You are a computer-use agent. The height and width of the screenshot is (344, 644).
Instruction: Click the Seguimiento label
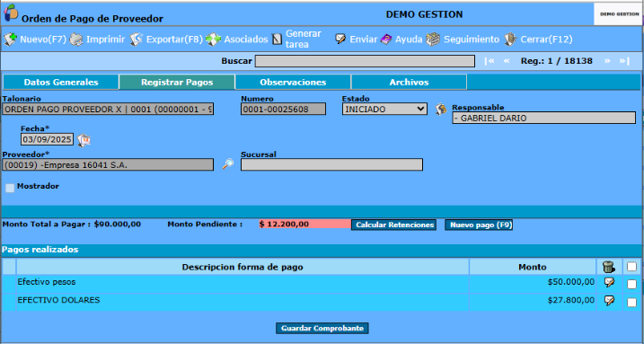472,40
